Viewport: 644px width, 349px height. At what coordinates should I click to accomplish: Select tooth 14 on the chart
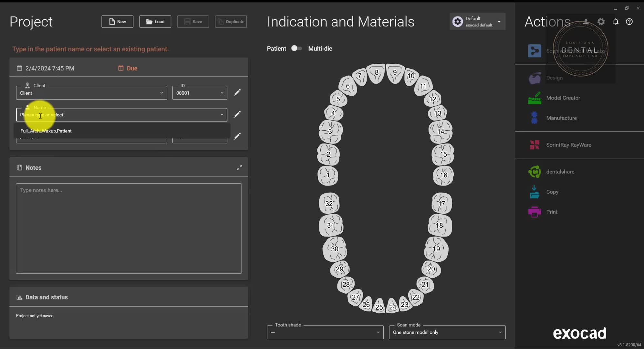(x=441, y=132)
